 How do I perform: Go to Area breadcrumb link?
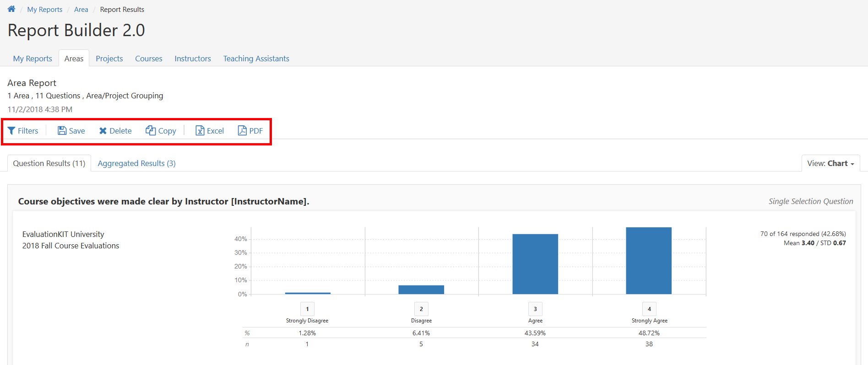81,10
